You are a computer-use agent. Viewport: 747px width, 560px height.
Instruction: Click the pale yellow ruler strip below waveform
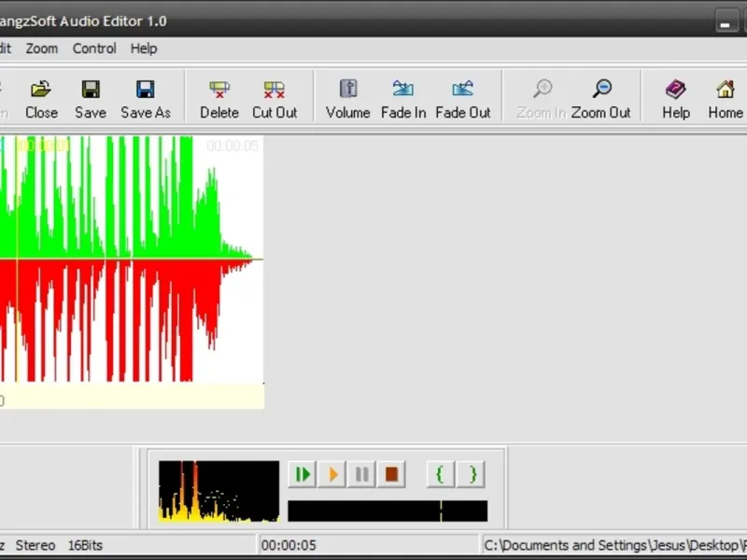132,396
